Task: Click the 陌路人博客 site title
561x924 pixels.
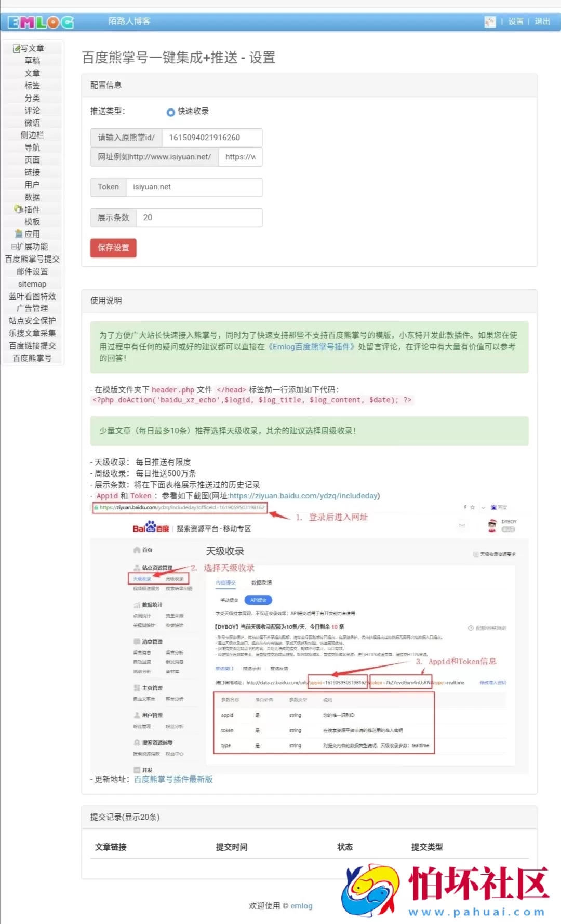Action: [x=129, y=21]
